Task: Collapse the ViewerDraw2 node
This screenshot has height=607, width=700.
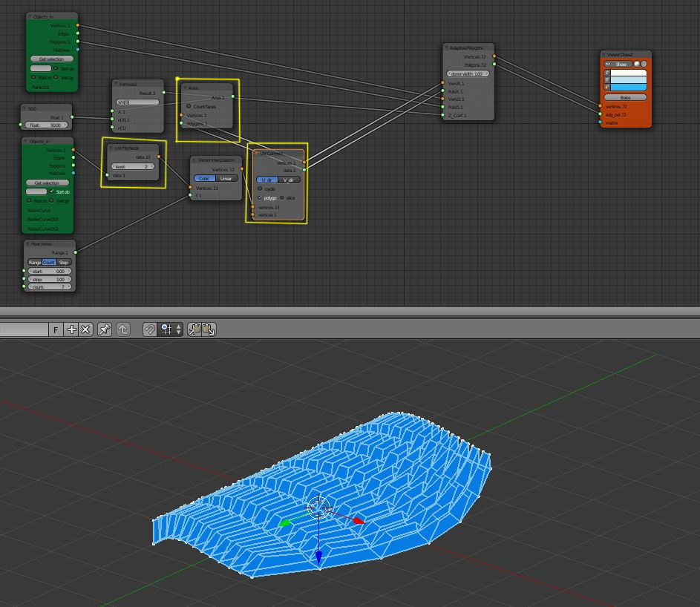Action: (604, 54)
